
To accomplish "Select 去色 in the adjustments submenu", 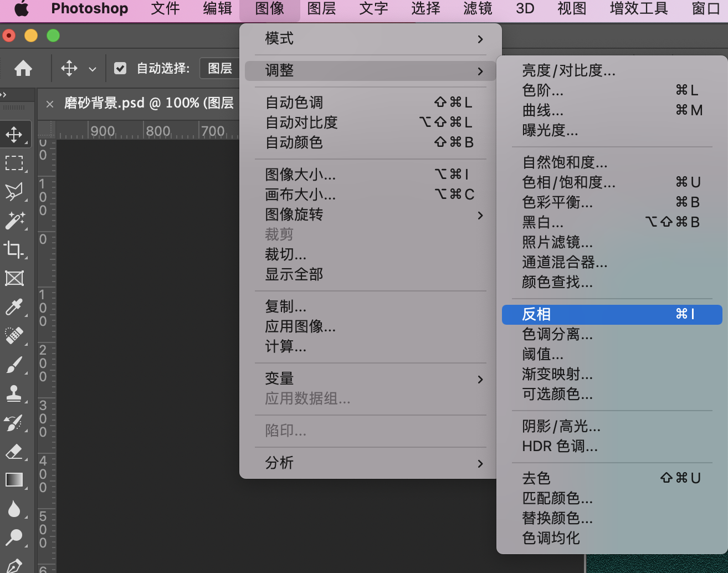I will (612, 478).
